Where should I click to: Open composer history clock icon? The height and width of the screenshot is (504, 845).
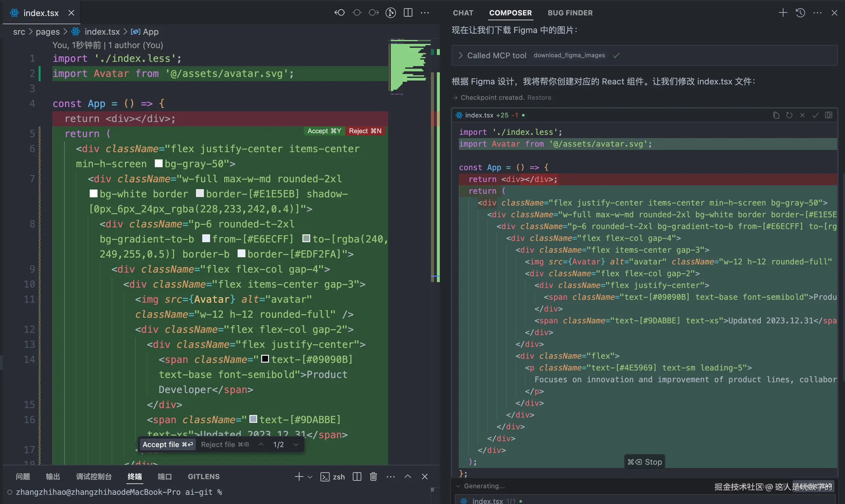click(x=800, y=13)
